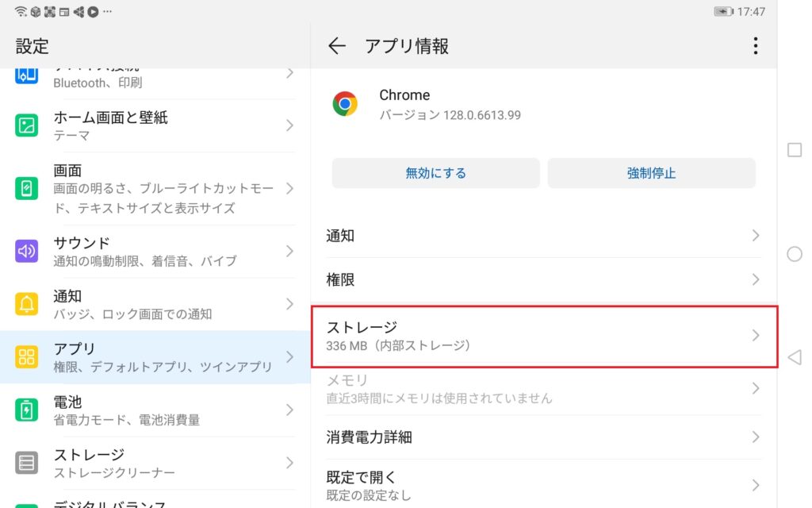Tap the バージョン 128.0.6613.99 text
This screenshot has width=812, height=508.
[x=450, y=115]
